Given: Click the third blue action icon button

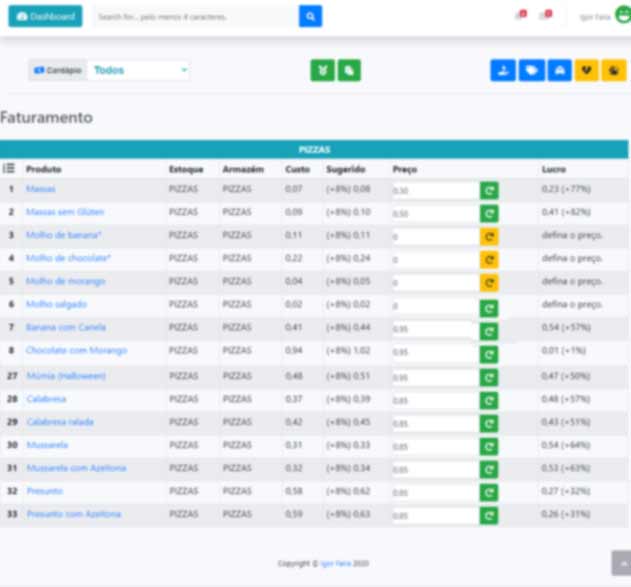Looking at the screenshot, I should (559, 71).
